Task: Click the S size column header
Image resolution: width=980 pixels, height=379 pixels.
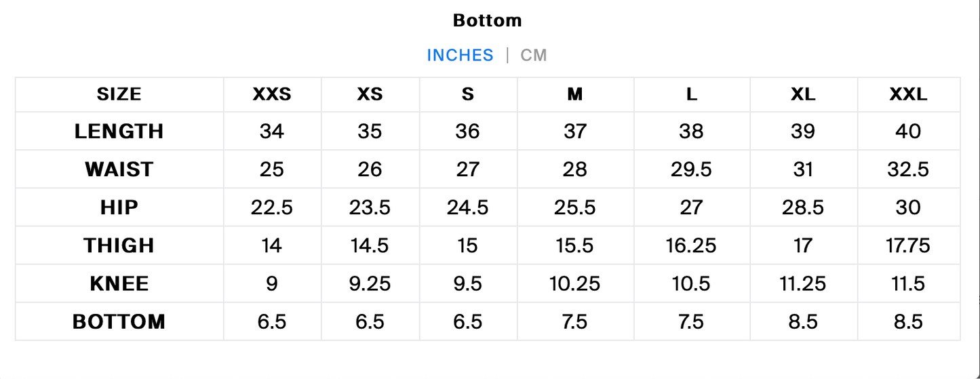Action: [468, 94]
